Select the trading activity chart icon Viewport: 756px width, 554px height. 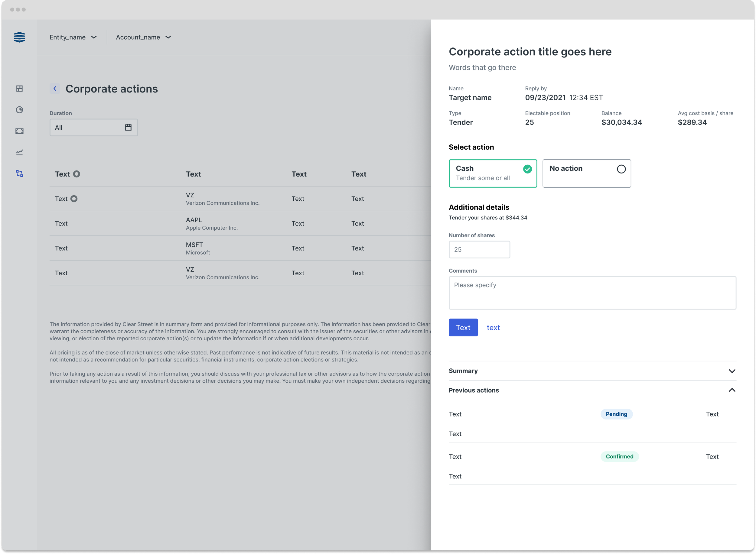click(19, 152)
